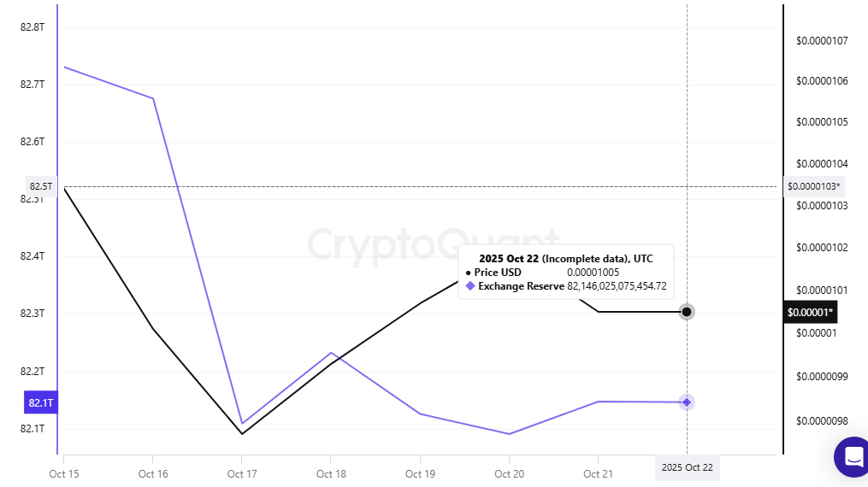This screenshot has width=868, height=487.
Task: Click the Oct 21 date label
Action: click(598, 473)
